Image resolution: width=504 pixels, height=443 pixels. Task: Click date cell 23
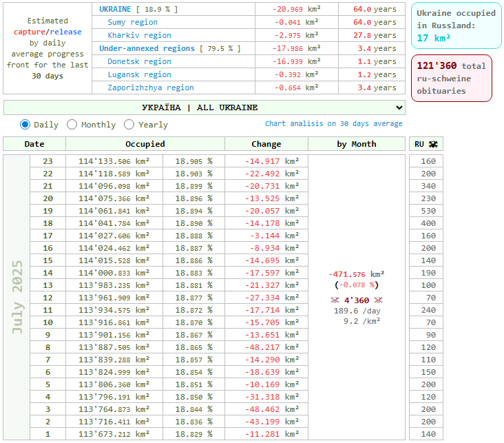coord(48,161)
